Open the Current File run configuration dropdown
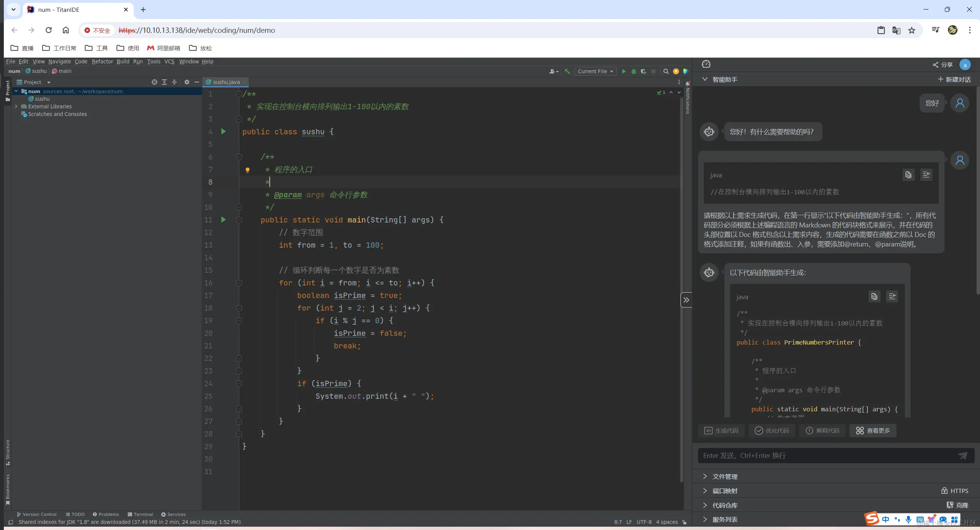The height and width of the screenshot is (530, 980). (595, 71)
